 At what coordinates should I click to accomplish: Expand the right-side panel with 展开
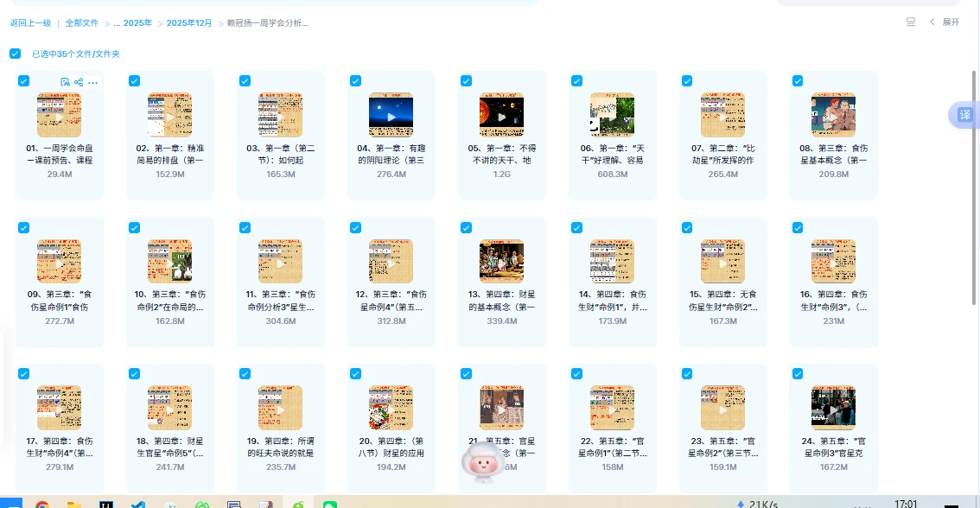coord(944,22)
